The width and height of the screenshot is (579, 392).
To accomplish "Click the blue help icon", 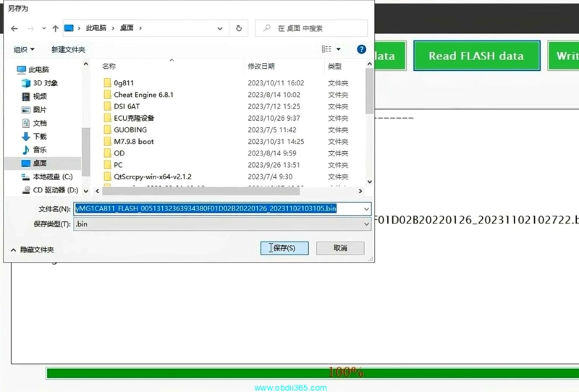I will click(361, 49).
